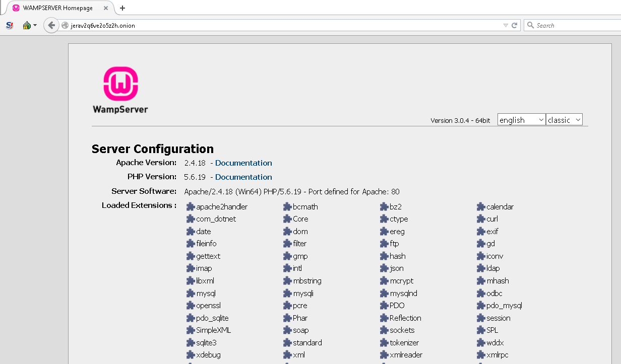
Task: Select the dom extension text
Action: coord(300,232)
